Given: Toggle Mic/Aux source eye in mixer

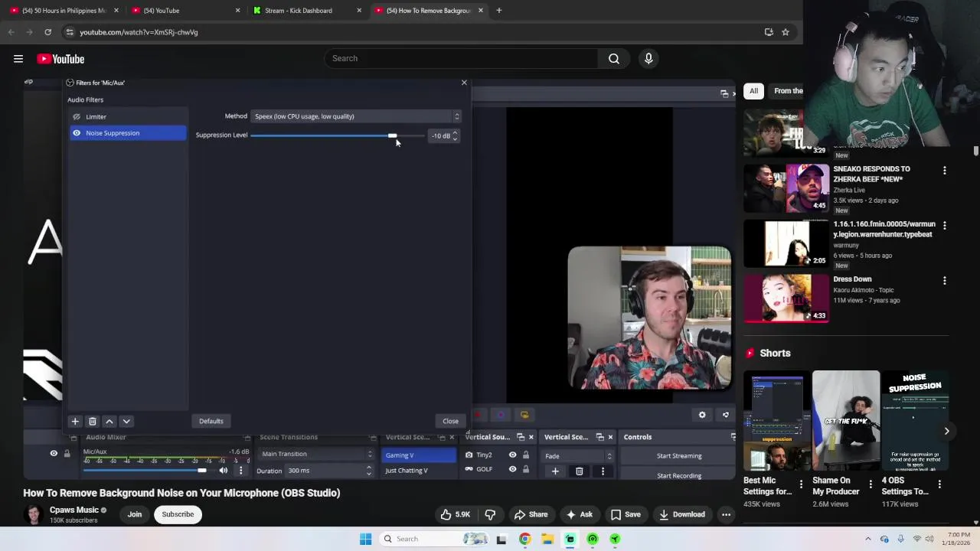Looking at the screenshot, I should [x=54, y=454].
